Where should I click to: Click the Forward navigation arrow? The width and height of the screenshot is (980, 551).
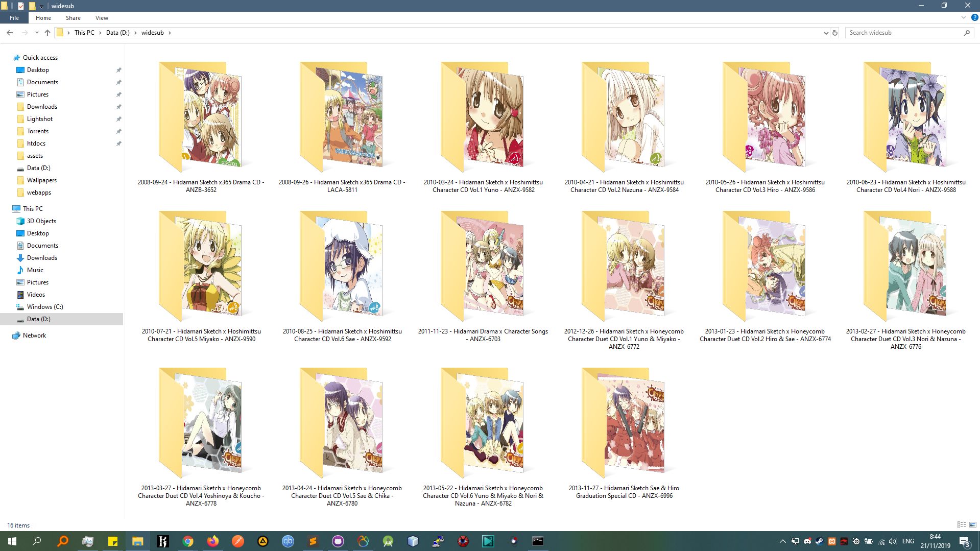click(x=25, y=33)
